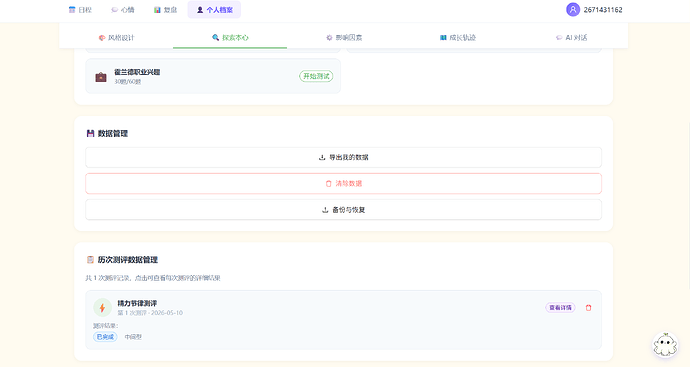
Task: Open the 日程 schedule tab
Action: 80,10
